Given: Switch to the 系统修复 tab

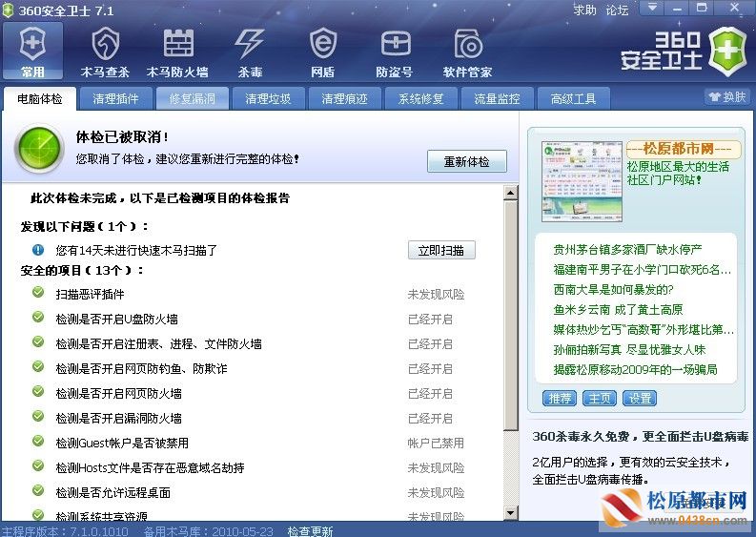Looking at the screenshot, I should 420,99.
